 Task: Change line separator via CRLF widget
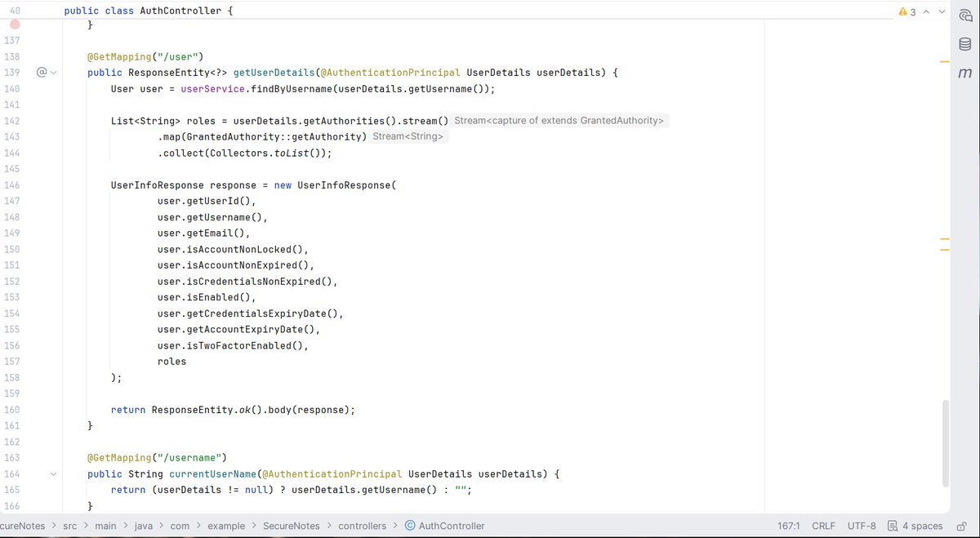coord(823,526)
